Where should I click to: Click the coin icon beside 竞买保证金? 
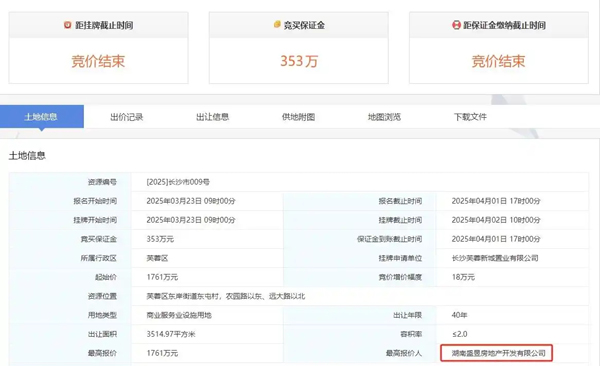pos(277,25)
